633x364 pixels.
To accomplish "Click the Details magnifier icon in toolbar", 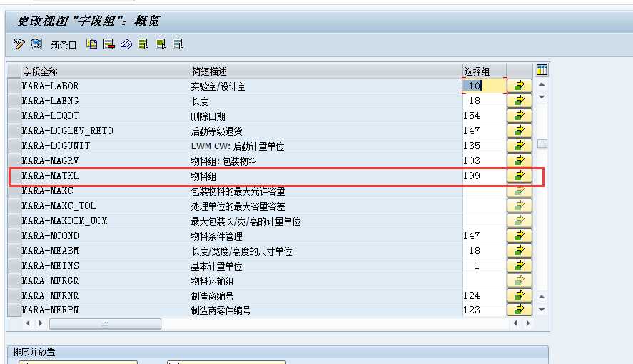I will click(x=36, y=44).
